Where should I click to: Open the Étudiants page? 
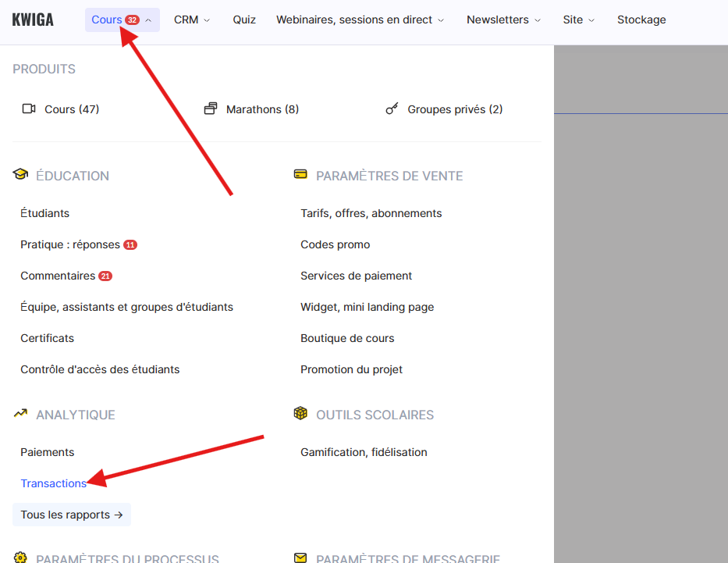point(44,213)
